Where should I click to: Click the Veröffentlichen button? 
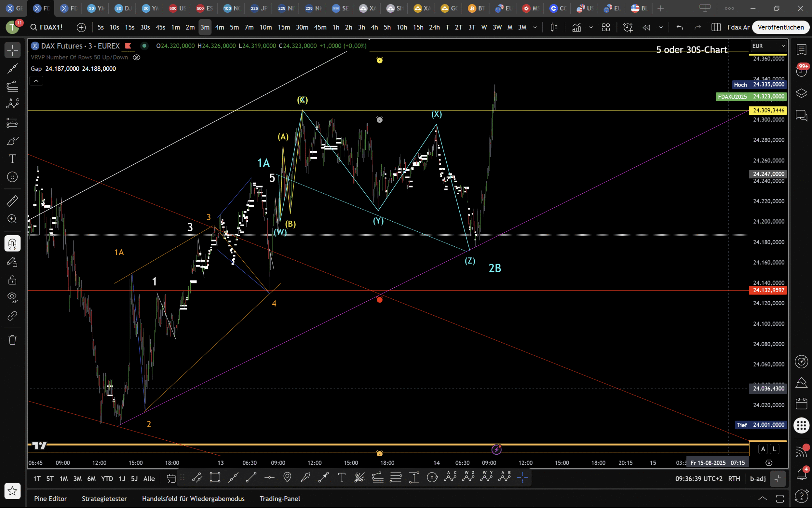(x=780, y=27)
